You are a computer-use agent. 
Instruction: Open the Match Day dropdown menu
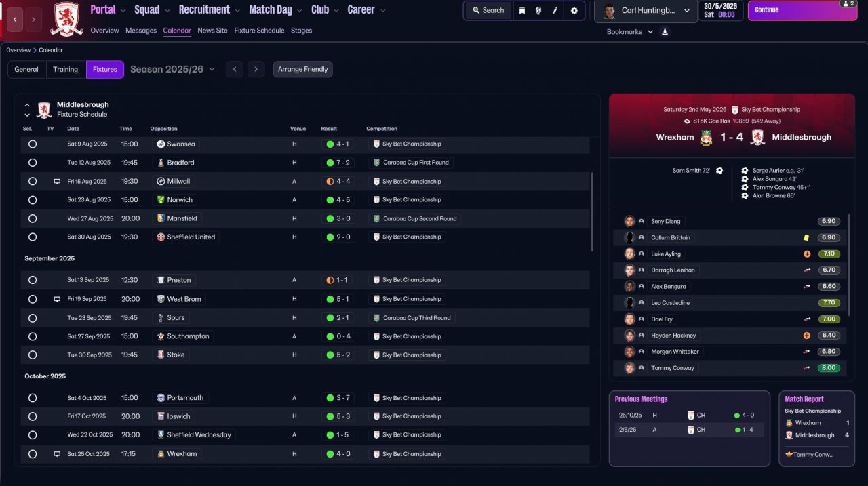(x=276, y=9)
